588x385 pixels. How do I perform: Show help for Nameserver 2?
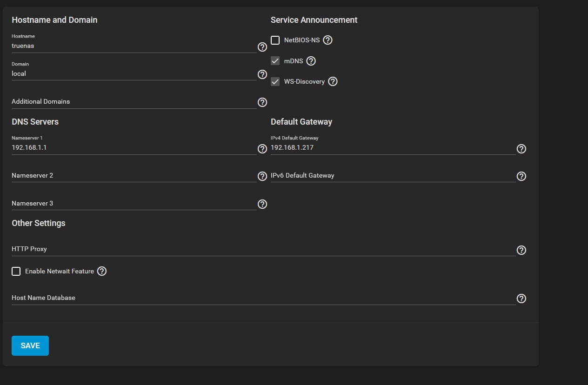point(262,176)
